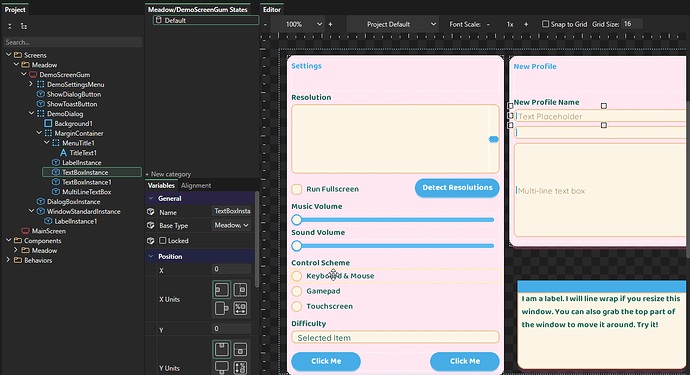Screen dimensions: 690x375
Task: Click the Resolution list scrollbar thumb
Action: [494, 140]
